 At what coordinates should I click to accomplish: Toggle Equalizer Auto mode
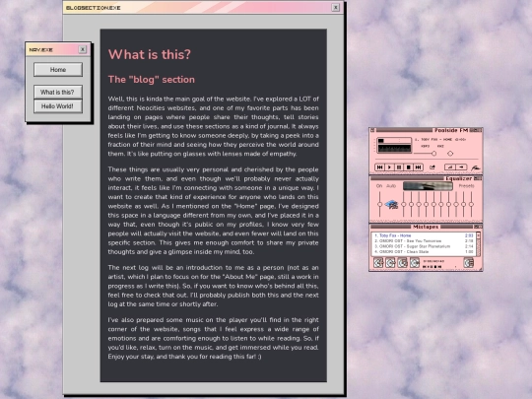tap(391, 186)
